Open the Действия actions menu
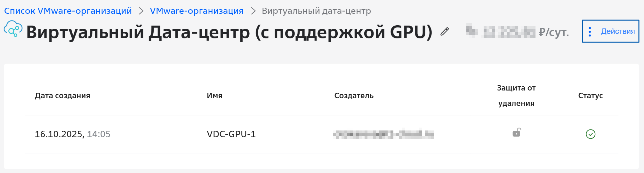This screenshot has width=644, height=173. tap(610, 31)
